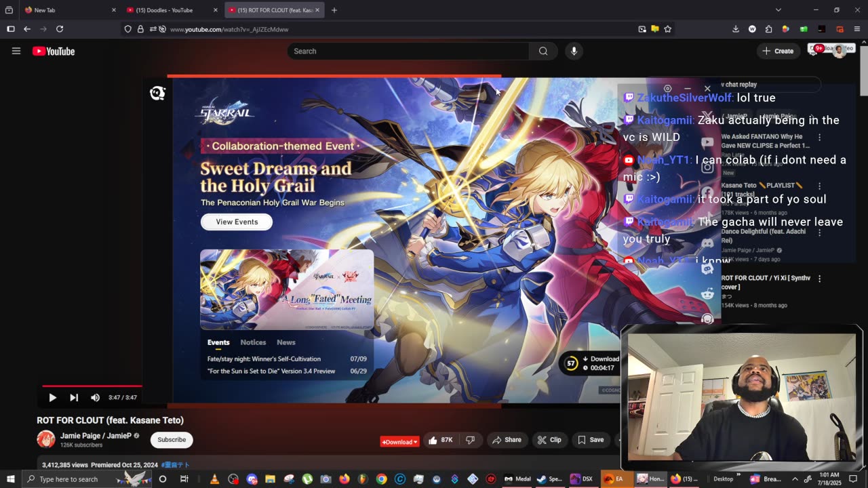The width and height of the screenshot is (868, 488).
Task: Open Reddit link in launcher sidebar
Action: pyautogui.click(x=707, y=294)
